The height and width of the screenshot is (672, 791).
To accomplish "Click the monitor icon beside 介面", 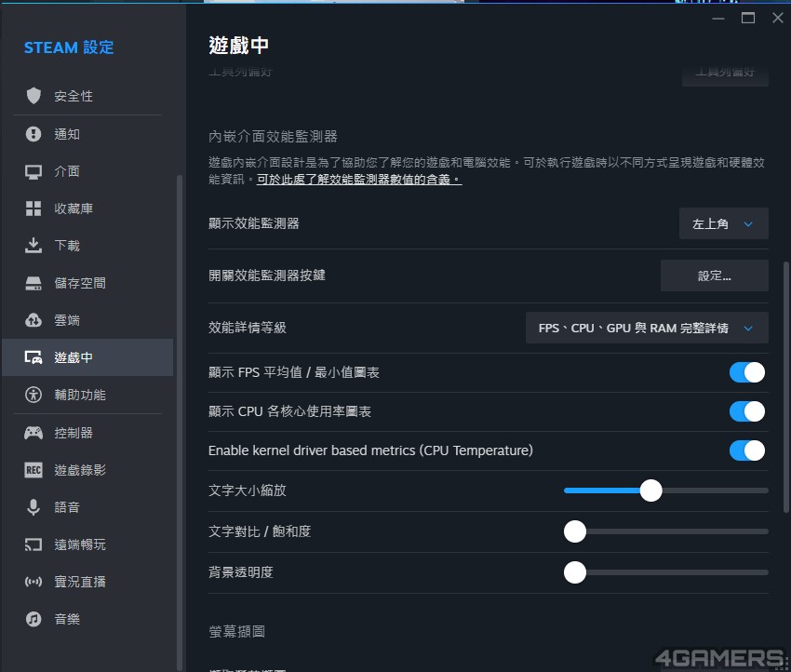I will click(x=34, y=171).
